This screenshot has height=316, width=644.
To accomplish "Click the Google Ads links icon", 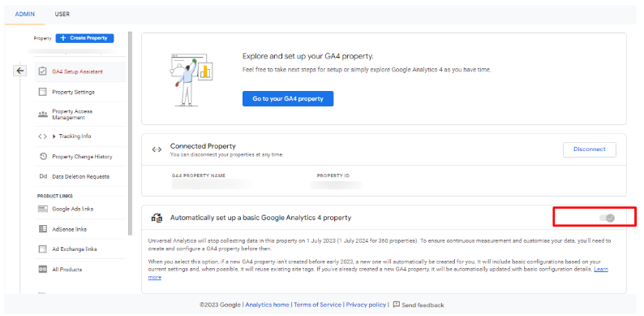I will (x=43, y=209).
